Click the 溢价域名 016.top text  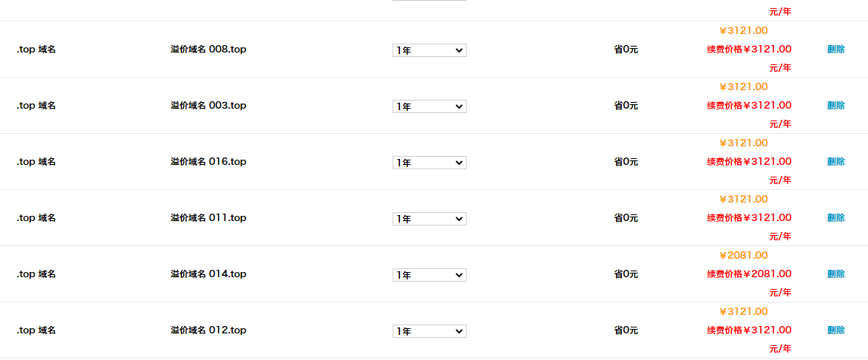pyautogui.click(x=208, y=162)
